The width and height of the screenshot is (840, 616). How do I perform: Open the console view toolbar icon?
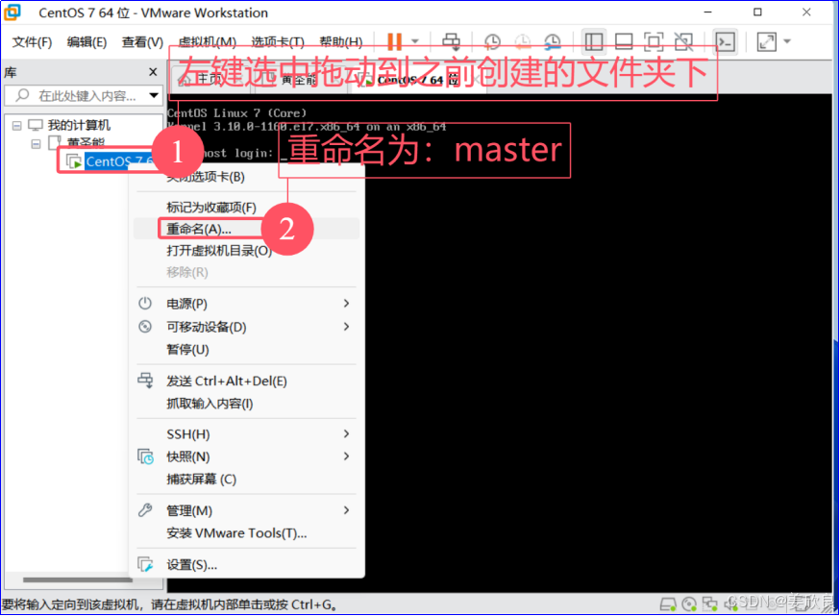[726, 41]
